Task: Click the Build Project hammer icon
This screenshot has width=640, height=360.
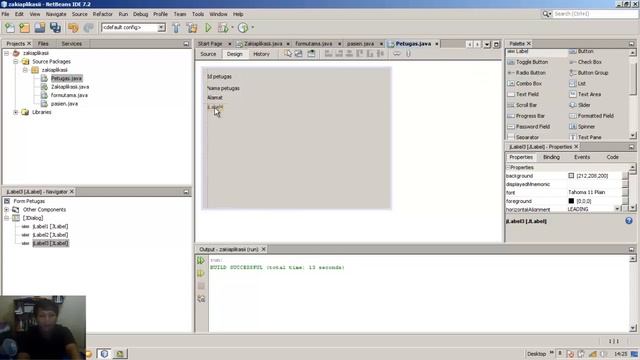Action: 176,28
